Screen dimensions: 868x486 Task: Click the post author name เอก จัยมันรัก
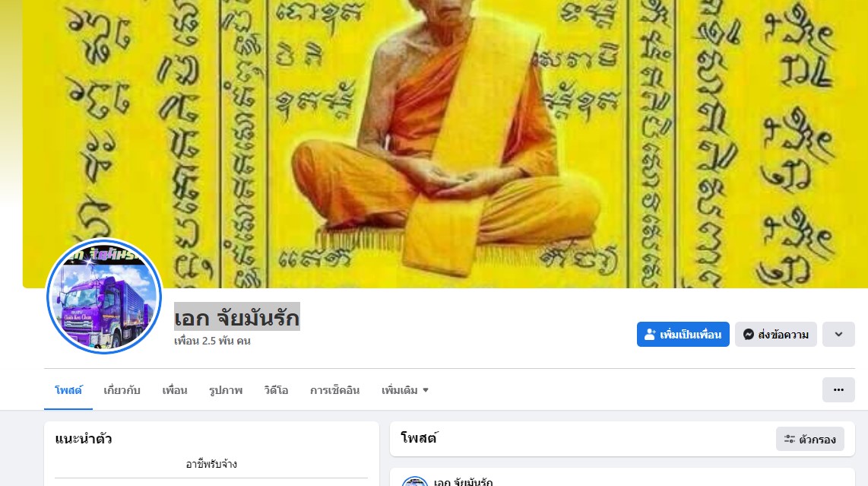click(x=463, y=481)
